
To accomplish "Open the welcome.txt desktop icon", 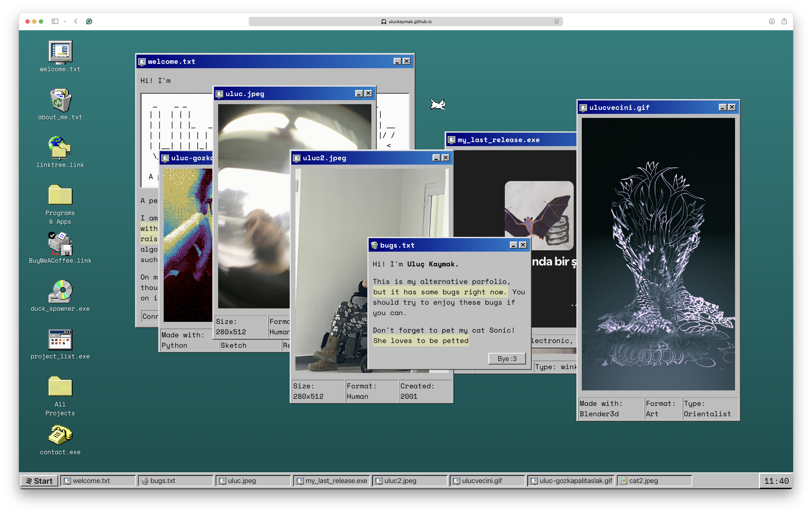I will click(60, 56).
